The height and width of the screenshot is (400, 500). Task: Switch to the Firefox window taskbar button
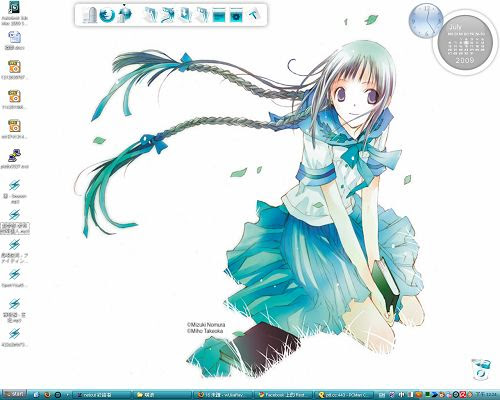(223, 395)
